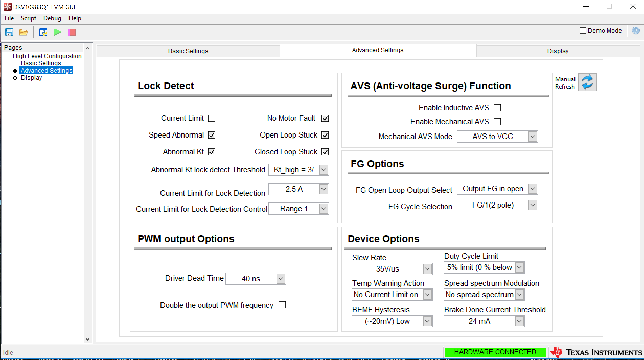Open the Slew Rate 35V/us dropdown
This screenshot has width=644, height=360.
(392, 269)
